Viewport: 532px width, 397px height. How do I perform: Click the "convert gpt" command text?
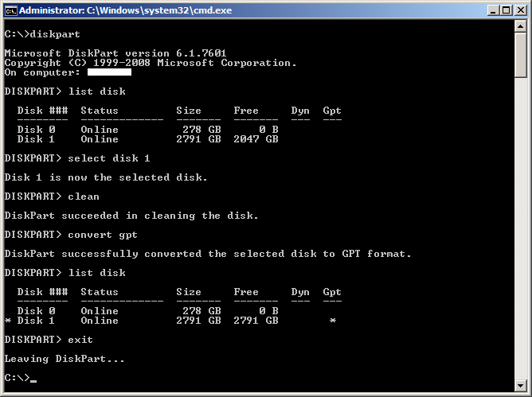pyautogui.click(x=103, y=235)
